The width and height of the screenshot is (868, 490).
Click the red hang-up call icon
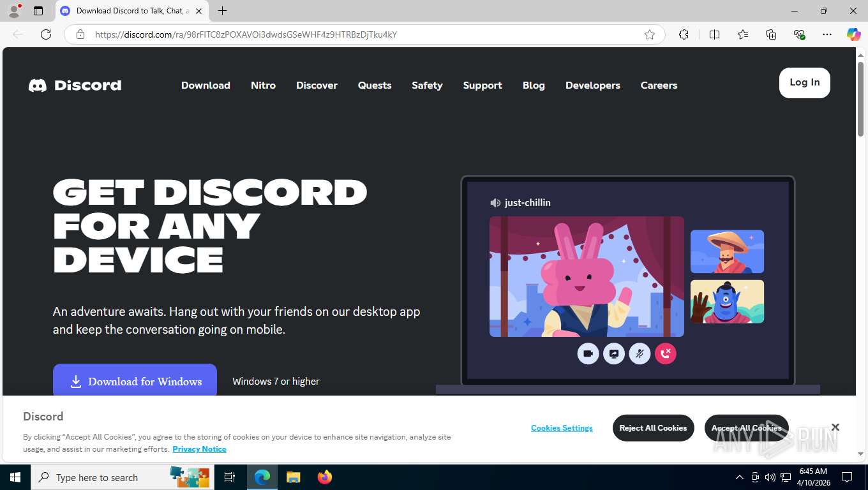coord(666,353)
